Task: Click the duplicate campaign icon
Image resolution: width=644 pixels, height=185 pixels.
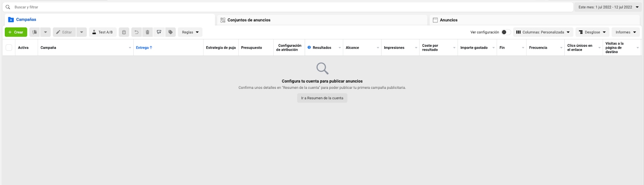Action: point(35,32)
